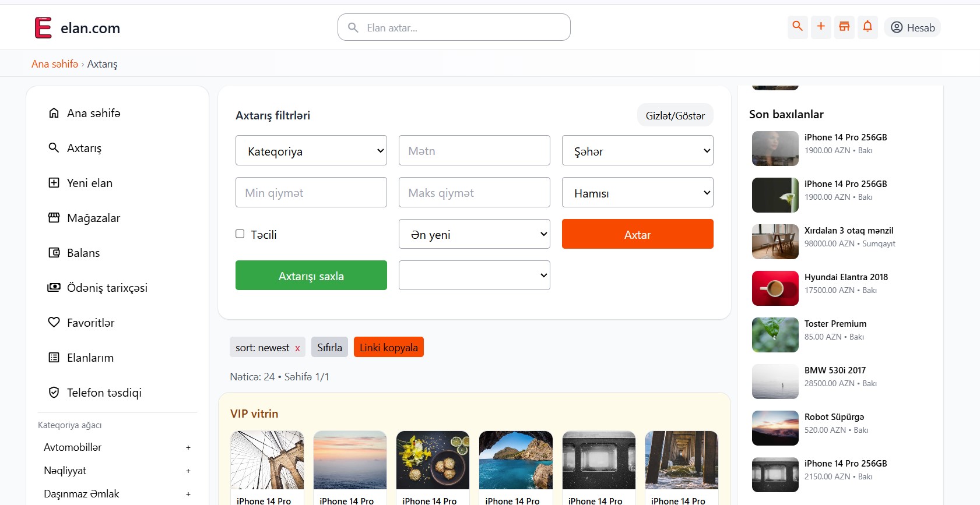Screen dimensions: 980x505
Task: Open Telefon təsdiqi in the sidebar
Action: point(104,393)
